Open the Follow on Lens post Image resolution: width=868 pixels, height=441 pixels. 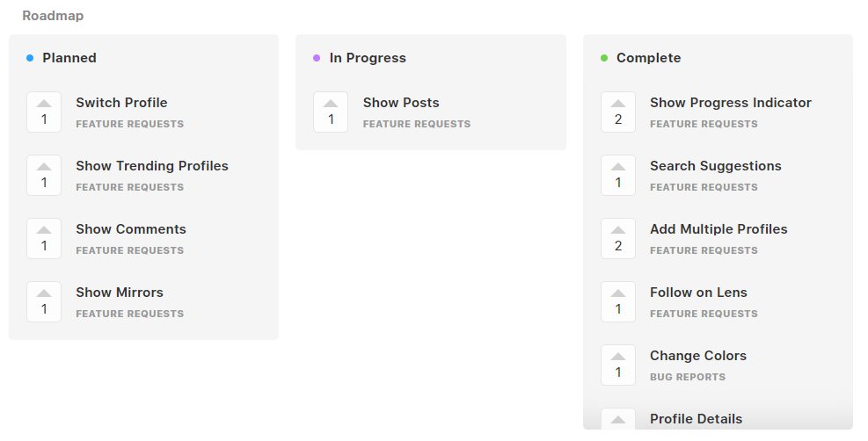(x=698, y=293)
